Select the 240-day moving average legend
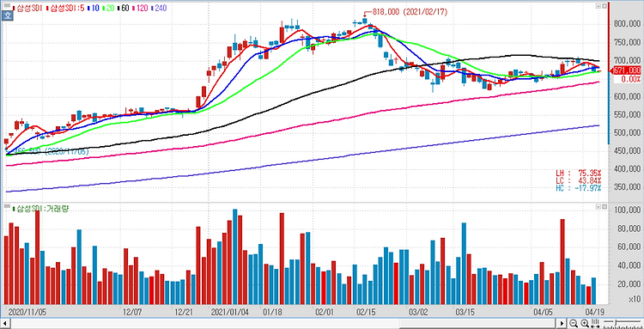Screen dimensions: 644x329 [x=159, y=8]
